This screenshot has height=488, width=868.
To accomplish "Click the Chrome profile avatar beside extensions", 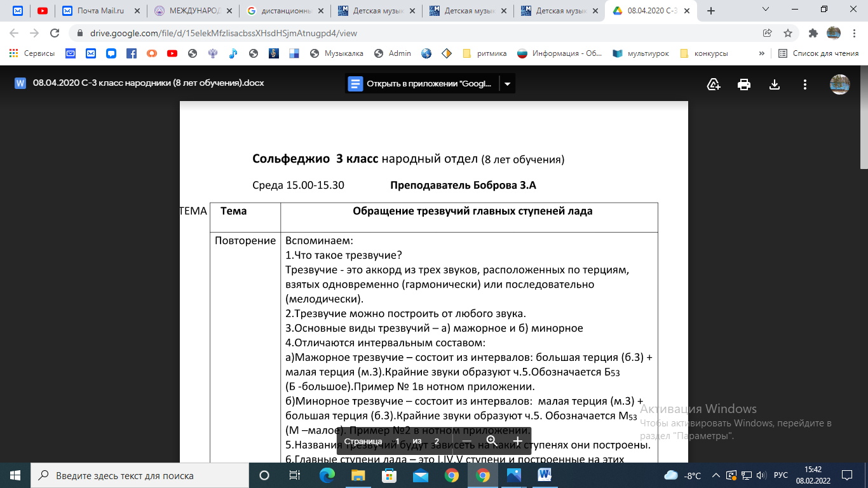I will click(834, 33).
